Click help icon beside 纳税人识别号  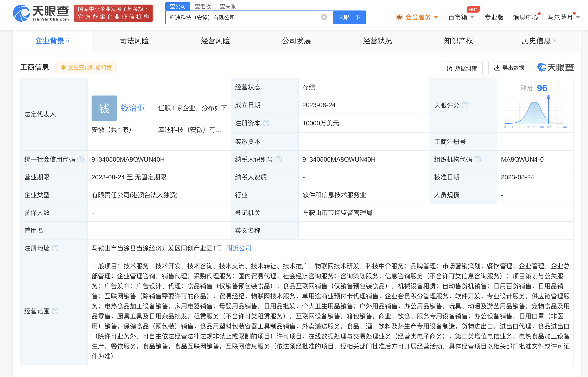tap(279, 159)
